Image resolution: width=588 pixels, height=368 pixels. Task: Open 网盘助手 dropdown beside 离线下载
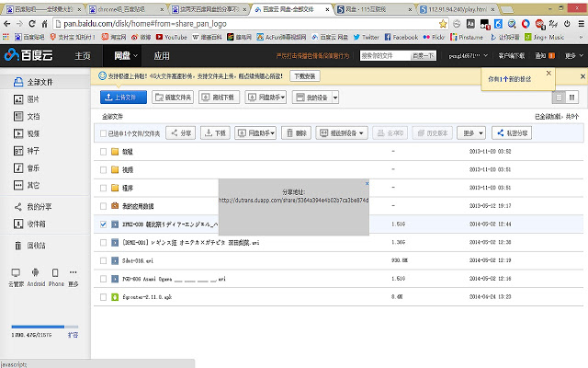coord(266,98)
